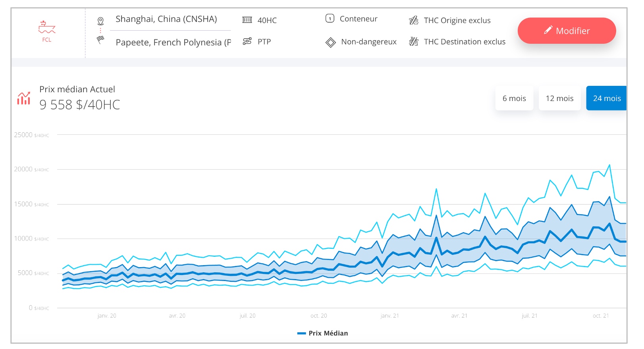
Task: Click the Modifier button
Action: pos(567,31)
